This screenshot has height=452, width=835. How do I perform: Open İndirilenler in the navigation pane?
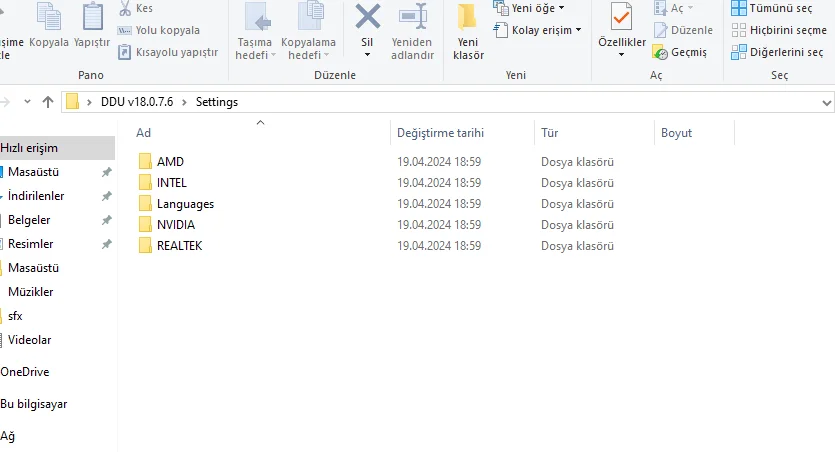pos(36,196)
